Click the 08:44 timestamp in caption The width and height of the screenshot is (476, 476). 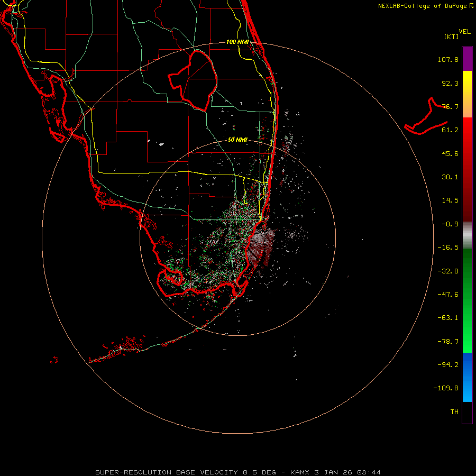[x=369, y=472]
